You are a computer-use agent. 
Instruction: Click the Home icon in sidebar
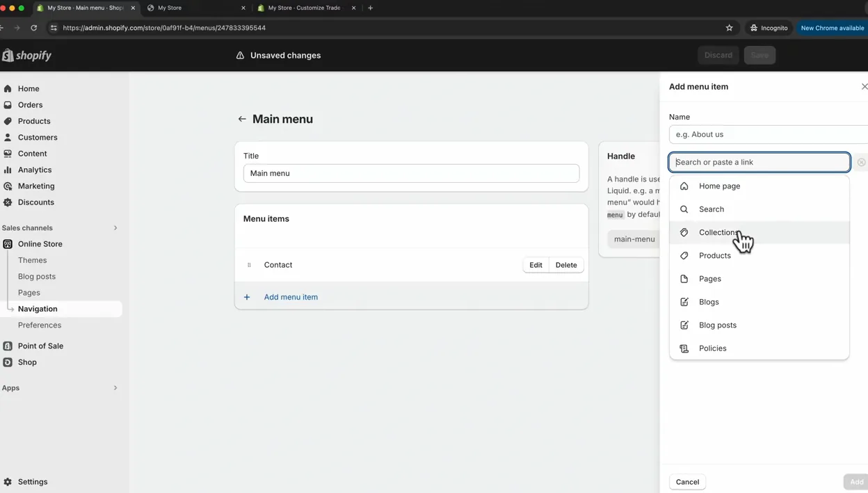[x=8, y=89]
